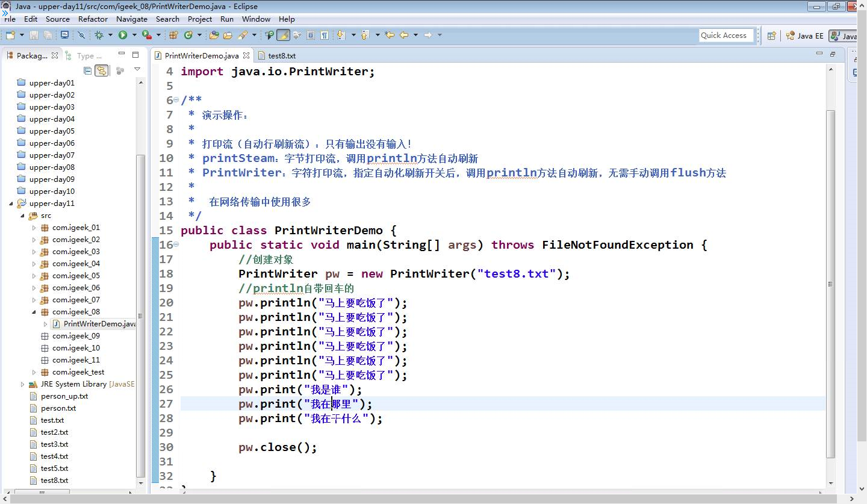Collapse all in Package Explorer
867x504 pixels.
click(x=88, y=70)
